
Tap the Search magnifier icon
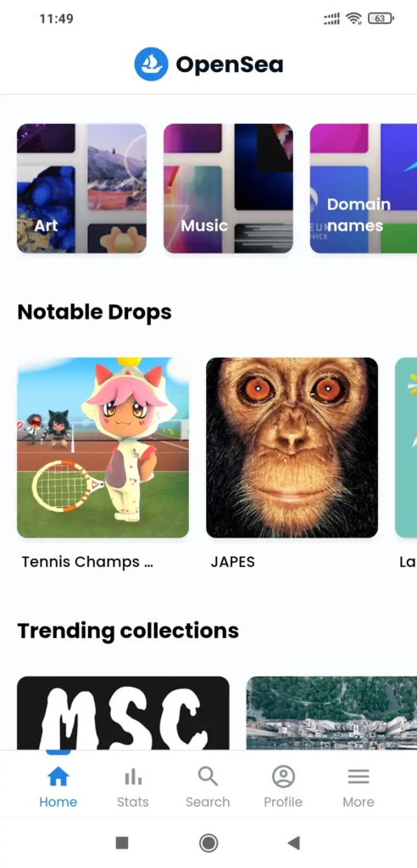[x=208, y=776]
